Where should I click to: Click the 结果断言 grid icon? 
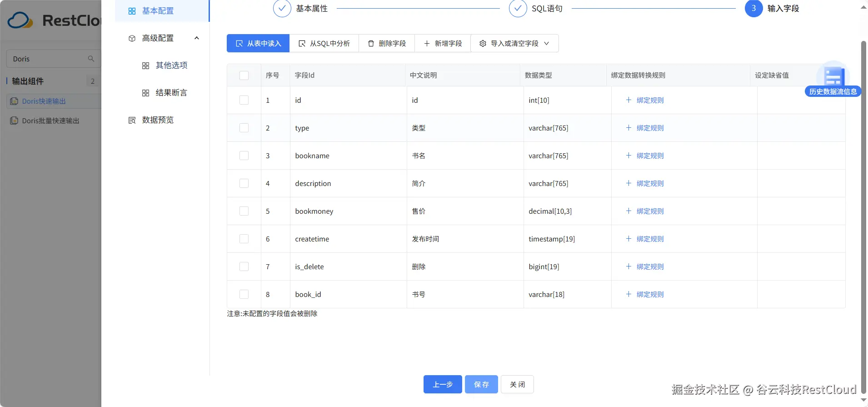coord(145,93)
